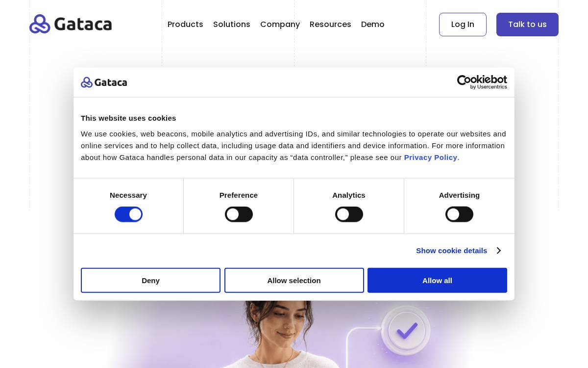
Task: Click the Talk to us button
Action: tap(527, 25)
